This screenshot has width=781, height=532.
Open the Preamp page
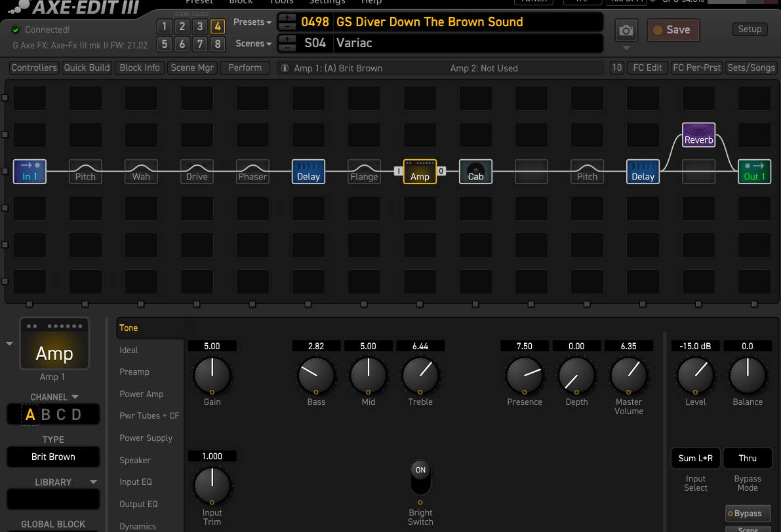[x=134, y=371]
